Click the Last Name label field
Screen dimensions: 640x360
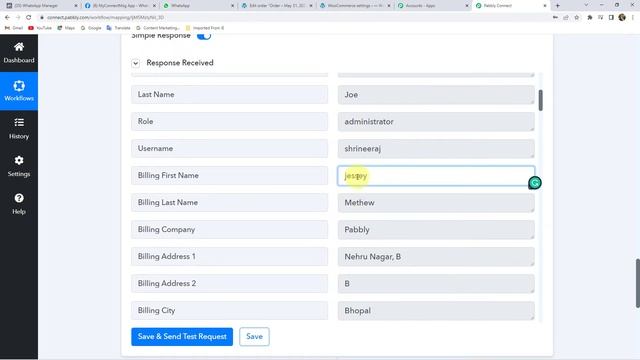point(229,94)
